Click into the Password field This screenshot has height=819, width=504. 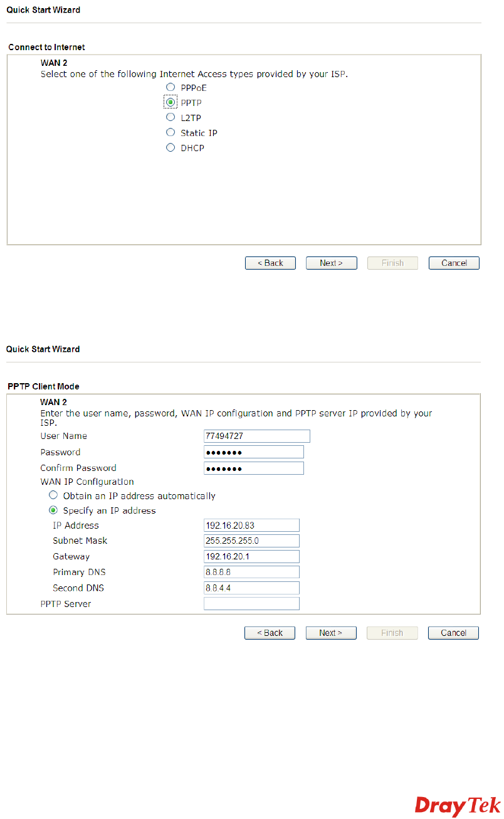pyautogui.click(x=254, y=452)
